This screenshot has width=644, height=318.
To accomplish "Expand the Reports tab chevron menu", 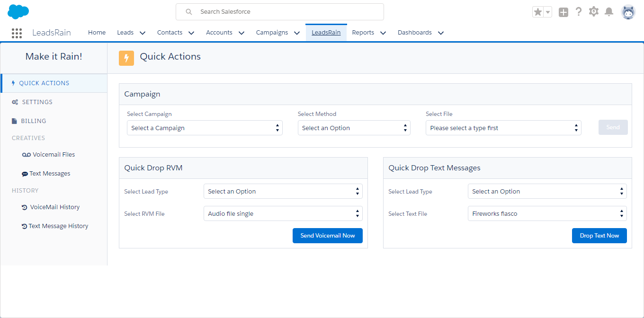I will pos(383,33).
